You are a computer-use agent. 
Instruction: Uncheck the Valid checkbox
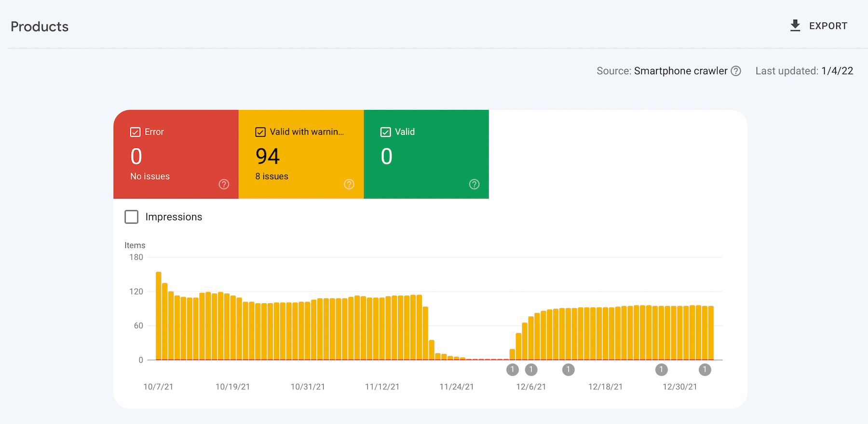point(386,132)
